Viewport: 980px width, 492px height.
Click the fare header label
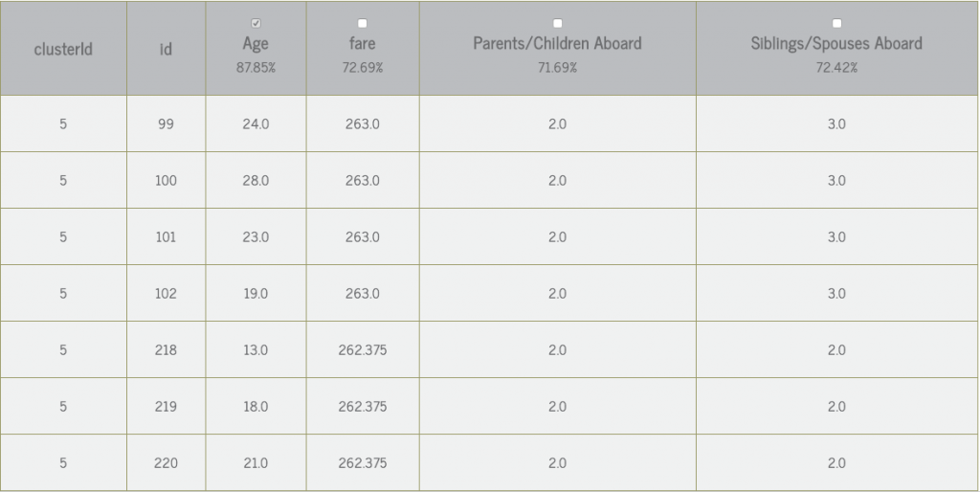tap(362, 43)
